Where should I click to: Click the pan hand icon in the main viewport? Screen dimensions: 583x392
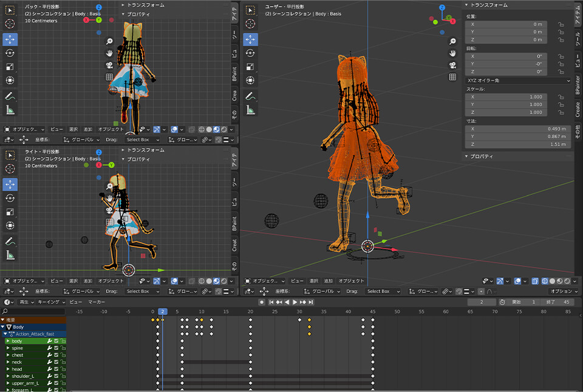(x=452, y=53)
